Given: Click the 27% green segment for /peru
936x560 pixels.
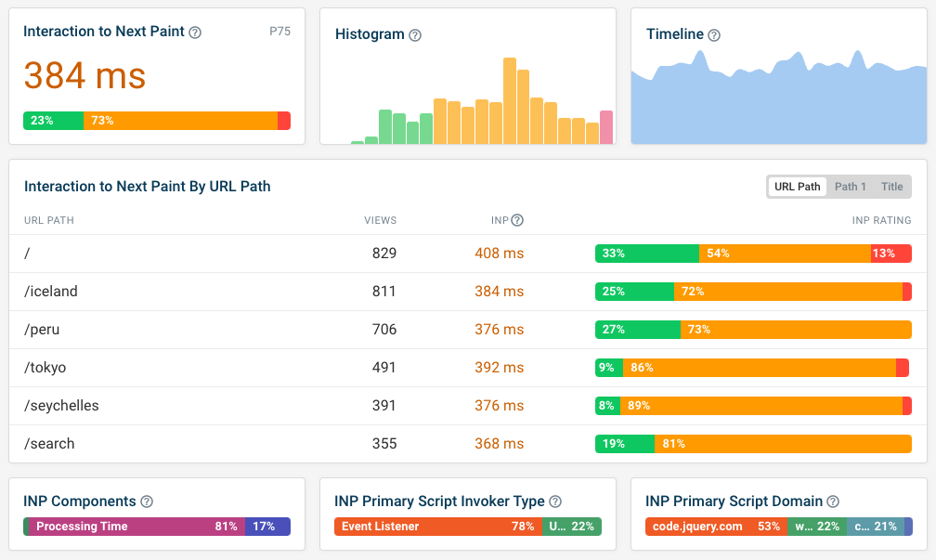Looking at the screenshot, I should coord(638,330).
